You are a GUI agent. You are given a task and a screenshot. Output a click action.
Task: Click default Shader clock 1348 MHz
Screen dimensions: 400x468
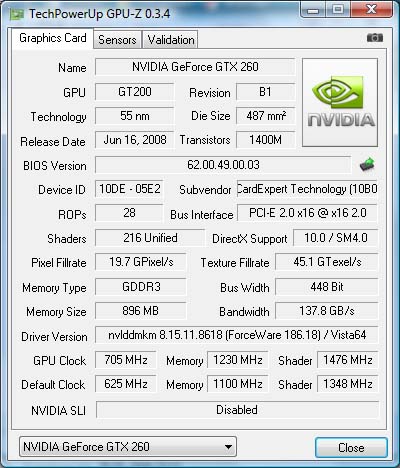point(347,384)
